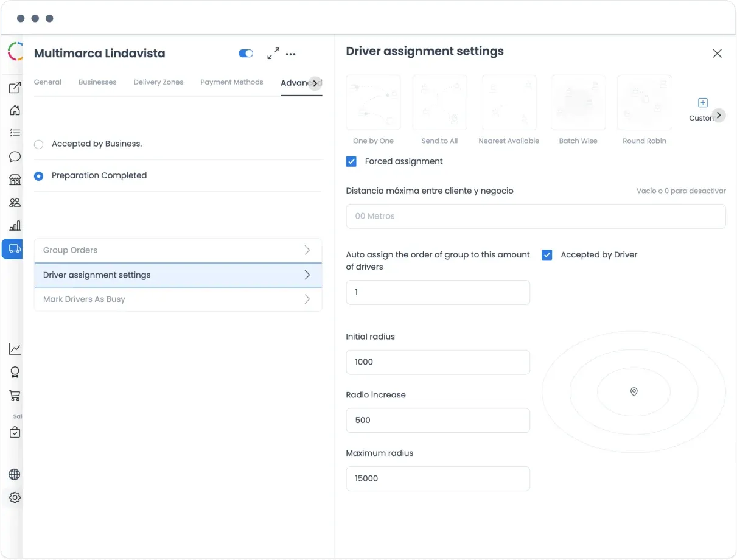The image size is (737, 560).
Task: Click the Distancia máxima Metros input field
Action: 536,216
